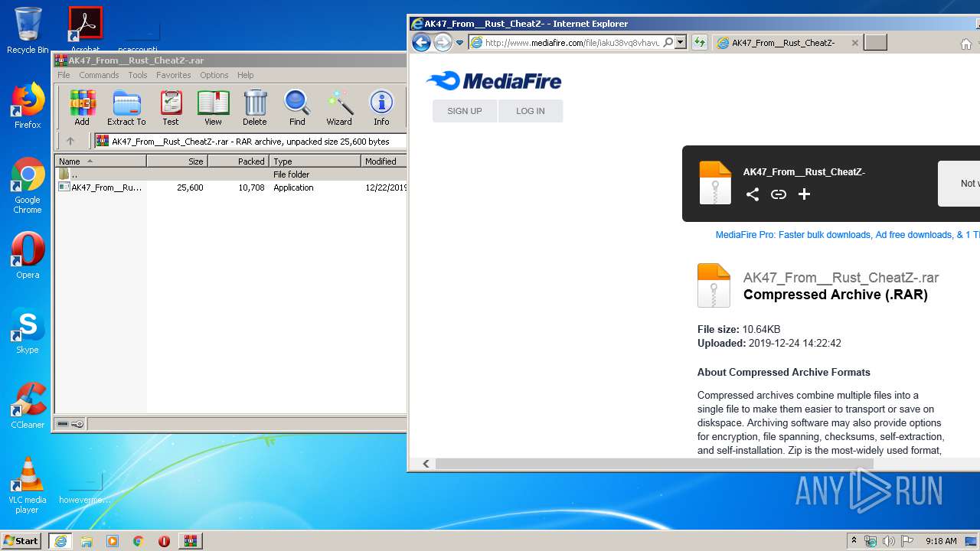Click the MediaFire logo
This screenshot has width=980, height=551.
(x=494, y=80)
